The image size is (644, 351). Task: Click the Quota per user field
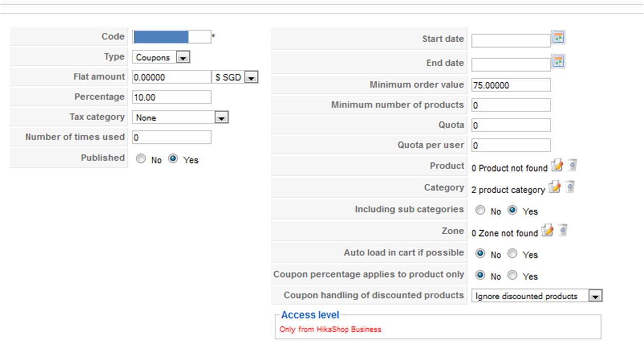tap(511, 145)
